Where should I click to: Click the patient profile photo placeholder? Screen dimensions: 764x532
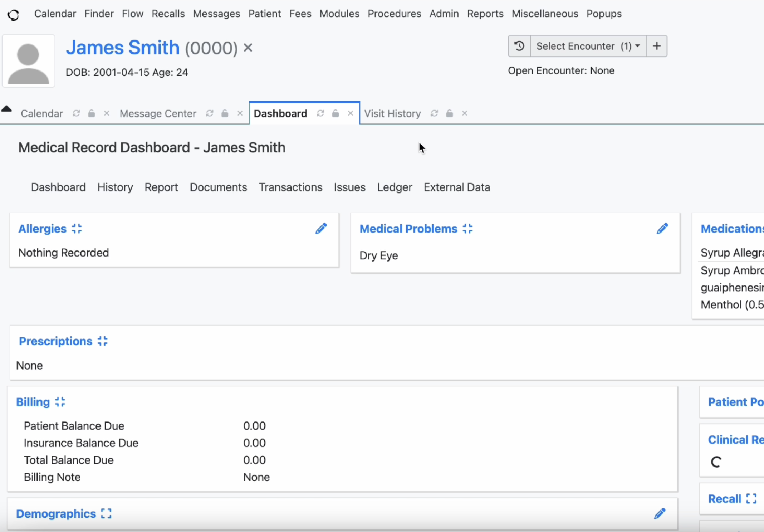(29, 61)
